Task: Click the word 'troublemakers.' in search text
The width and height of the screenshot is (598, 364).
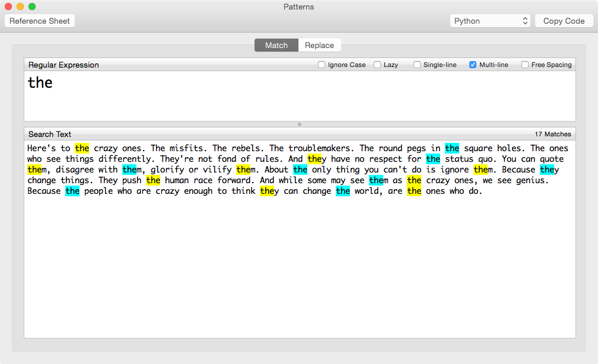Action: (x=321, y=148)
